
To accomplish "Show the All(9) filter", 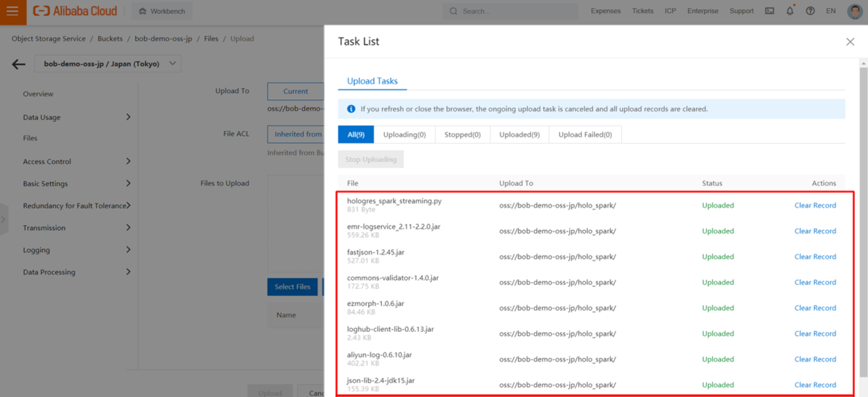I will [356, 135].
